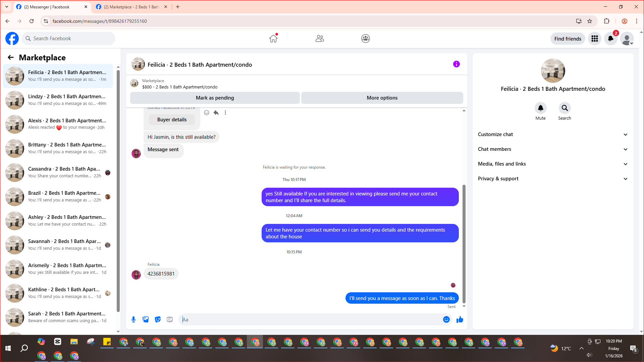Click Mark as pending button
This screenshot has height=362, width=644.
pyautogui.click(x=215, y=98)
